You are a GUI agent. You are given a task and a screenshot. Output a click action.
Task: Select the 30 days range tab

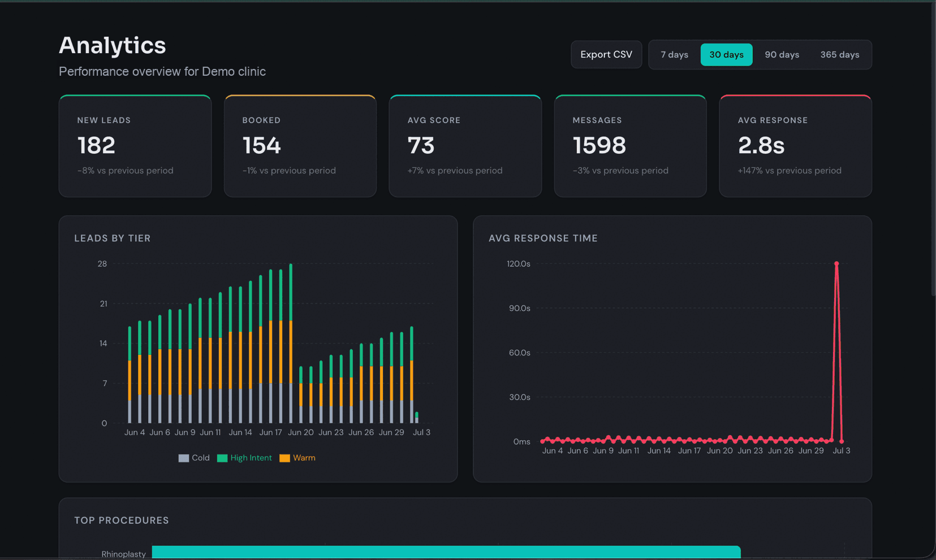(x=726, y=55)
